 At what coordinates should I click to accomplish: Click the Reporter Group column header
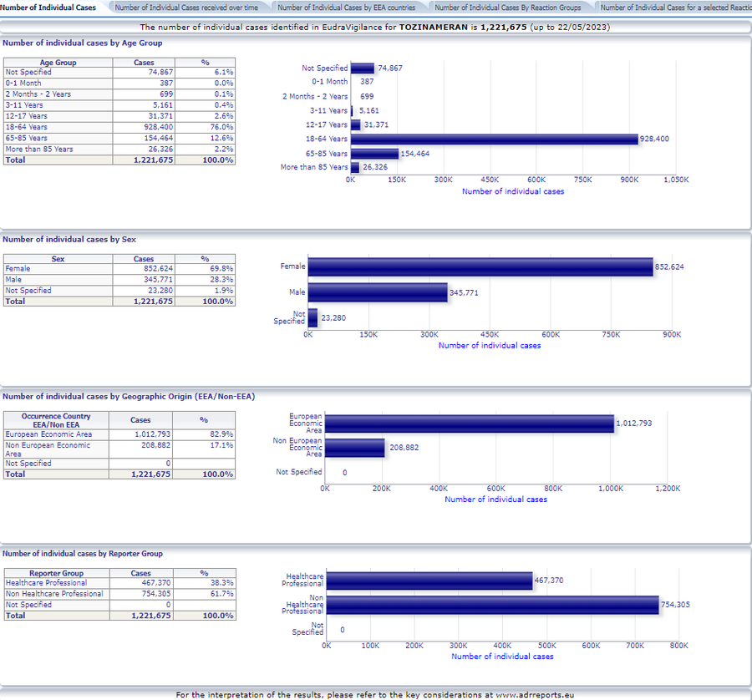pyautogui.click(x=57, y=574)
